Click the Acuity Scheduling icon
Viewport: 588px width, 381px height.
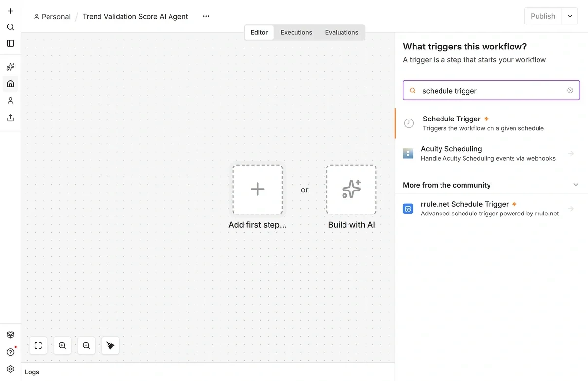coord(408,153)
